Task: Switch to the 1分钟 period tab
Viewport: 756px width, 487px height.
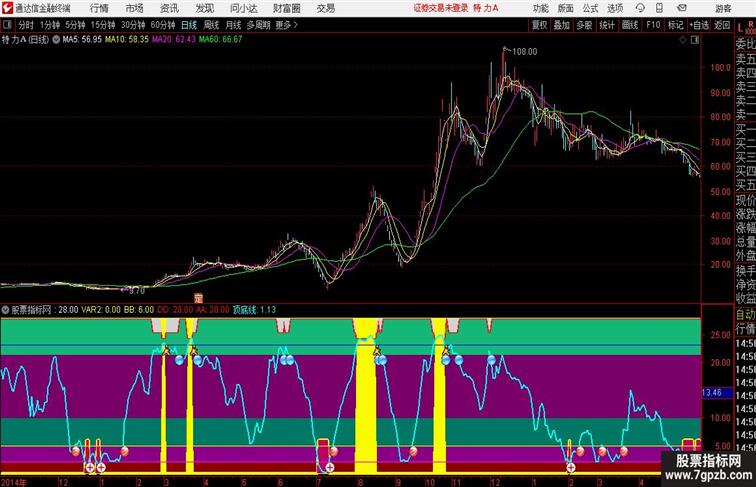Action: 50,25
